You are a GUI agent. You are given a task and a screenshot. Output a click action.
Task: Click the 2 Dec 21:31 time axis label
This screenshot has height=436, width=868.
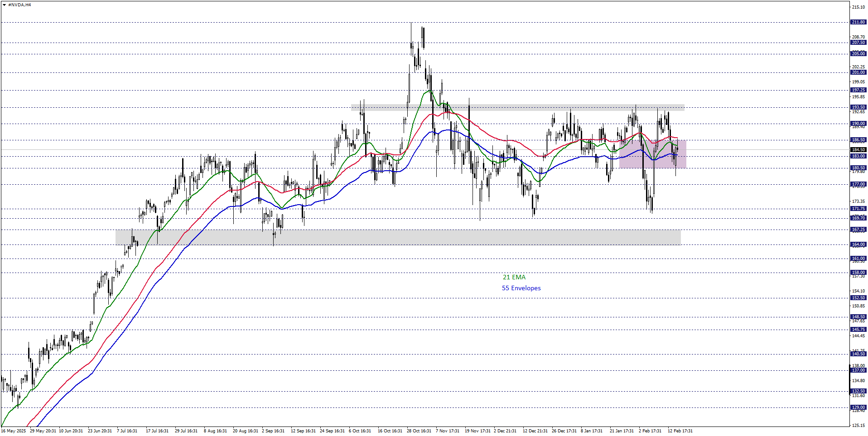505,431
